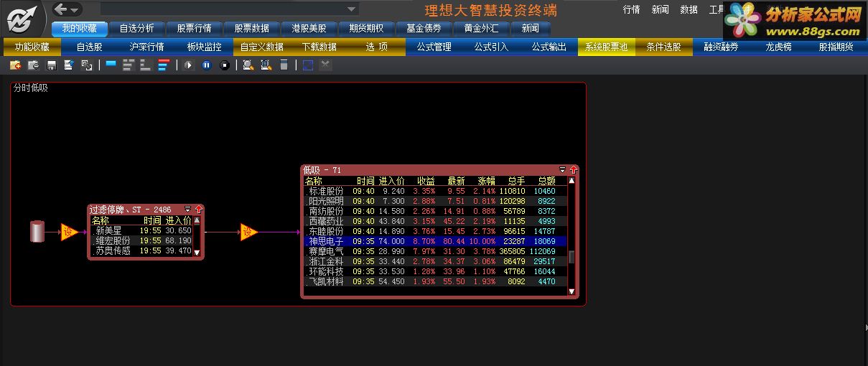
Task: Click scroll down arrow in 低吸 table
Action: [x=572, y=291]
